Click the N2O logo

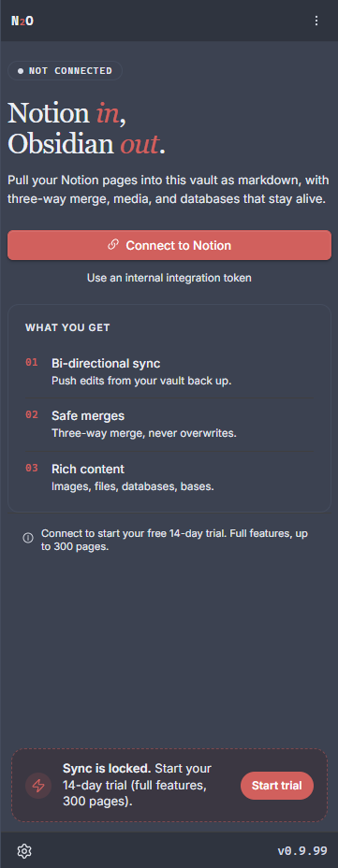click(22, 21)
